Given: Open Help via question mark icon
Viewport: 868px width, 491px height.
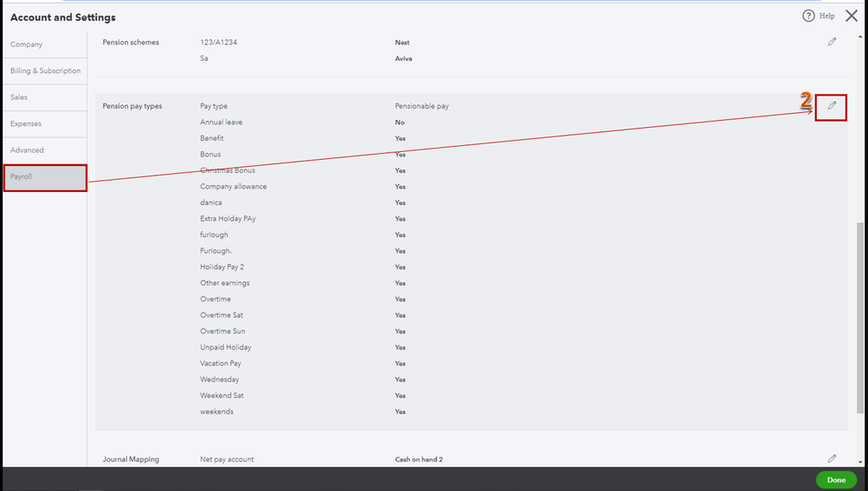Looking at the screenshot, I should click(x=808, y=16).
